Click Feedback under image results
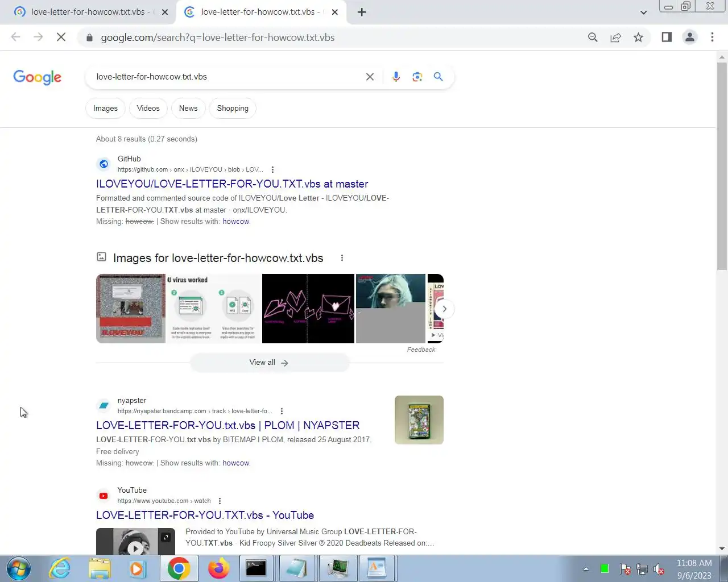Viewport: 728px width, 582px height. pyautogui.click(x=421, y=350)
